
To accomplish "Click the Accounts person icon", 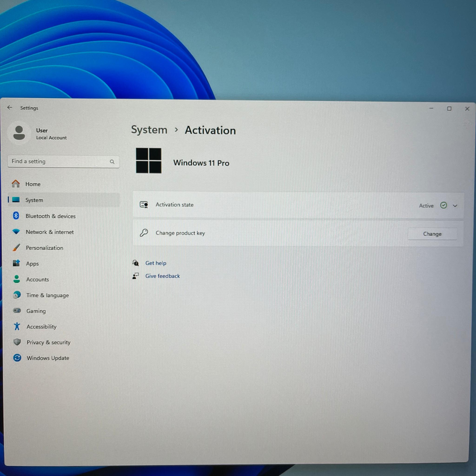I will point(17,279).
